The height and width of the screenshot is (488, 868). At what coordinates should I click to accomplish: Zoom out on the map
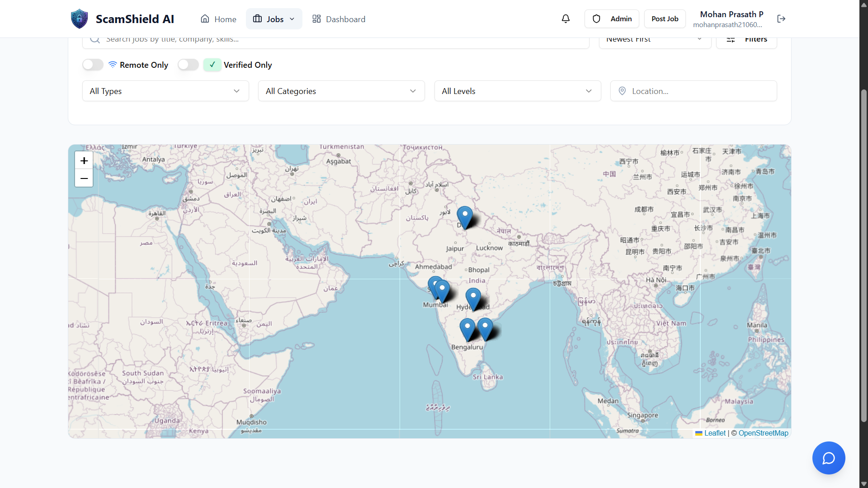coord(84,178)
